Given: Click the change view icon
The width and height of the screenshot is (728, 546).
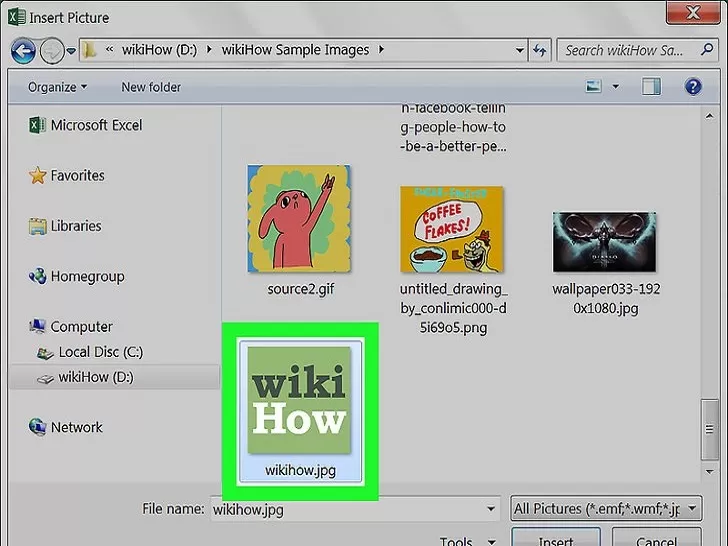Looking at the screenshot, I should pos(593,86).
